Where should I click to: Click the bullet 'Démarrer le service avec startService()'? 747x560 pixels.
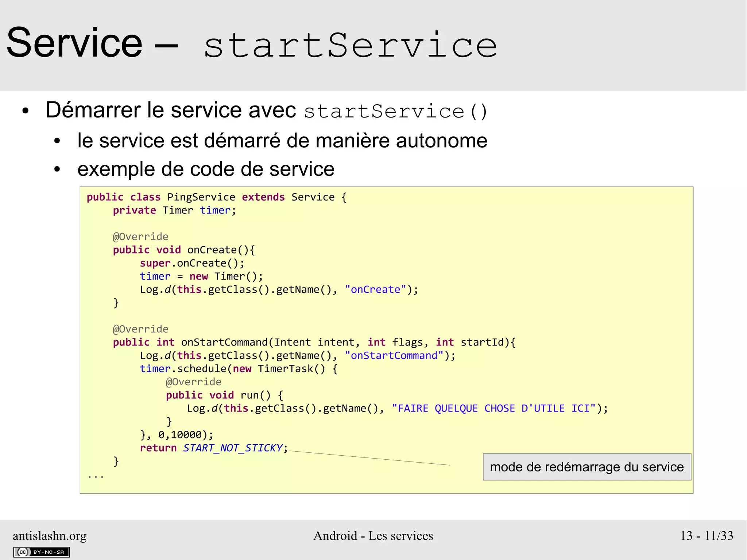pos(267,110)
